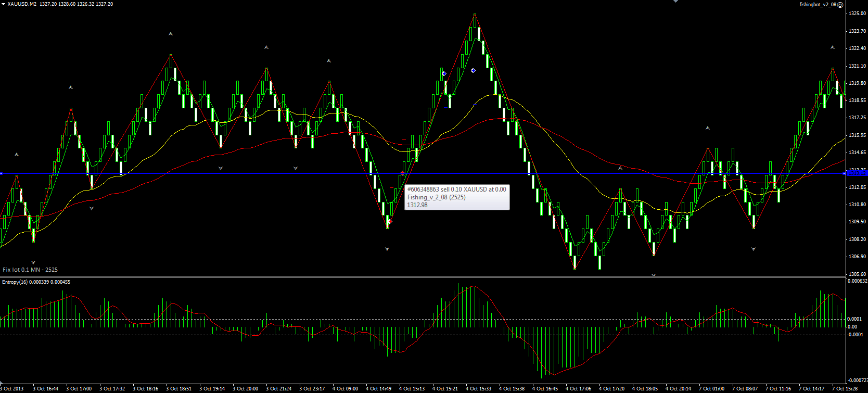
Task: Click the 1314.65 price scale label
Action: tap(857, 153)
